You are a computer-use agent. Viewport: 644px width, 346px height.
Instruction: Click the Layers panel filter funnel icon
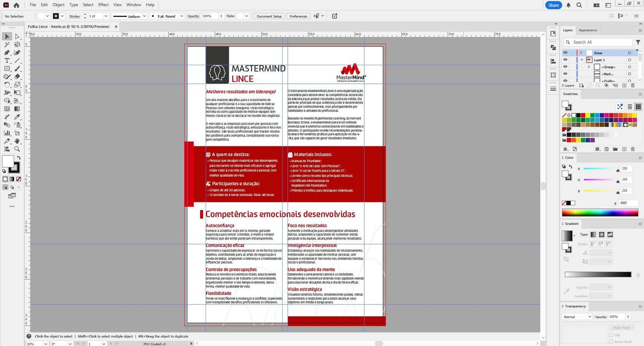638,42
